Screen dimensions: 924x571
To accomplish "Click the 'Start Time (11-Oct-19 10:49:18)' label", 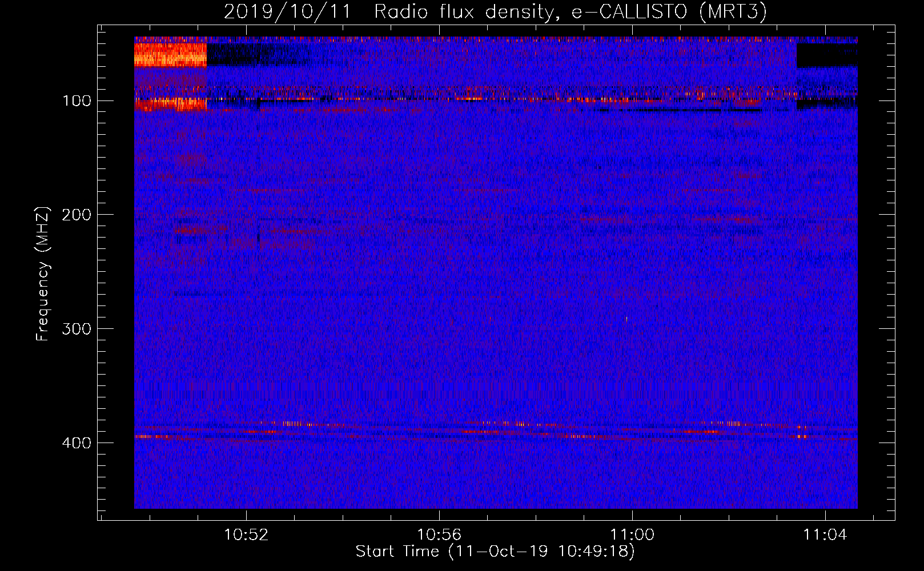I will click(x=495, y=552).
